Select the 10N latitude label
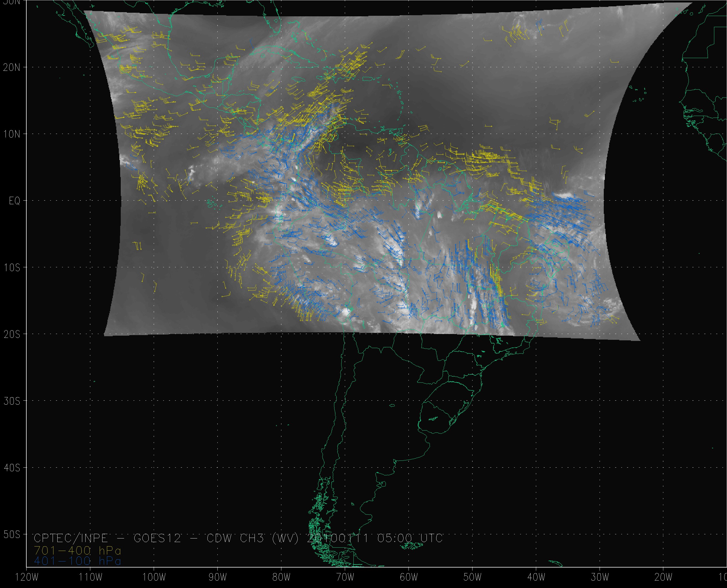The width and height of the screenshot is (727, 588). 12,134
